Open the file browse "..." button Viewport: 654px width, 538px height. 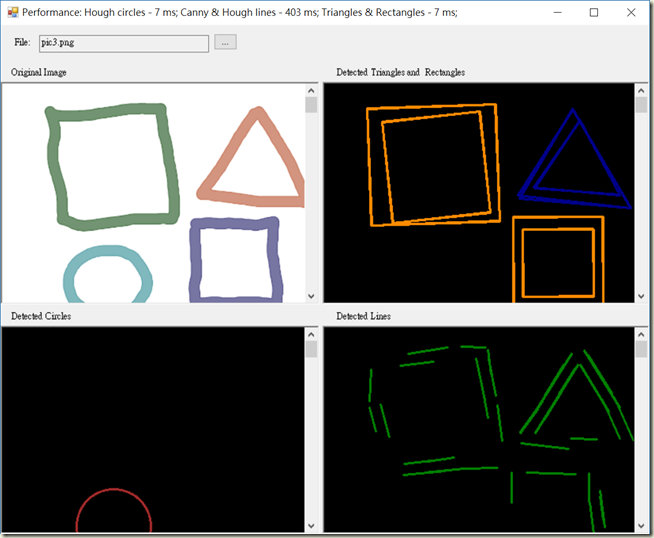225,42
